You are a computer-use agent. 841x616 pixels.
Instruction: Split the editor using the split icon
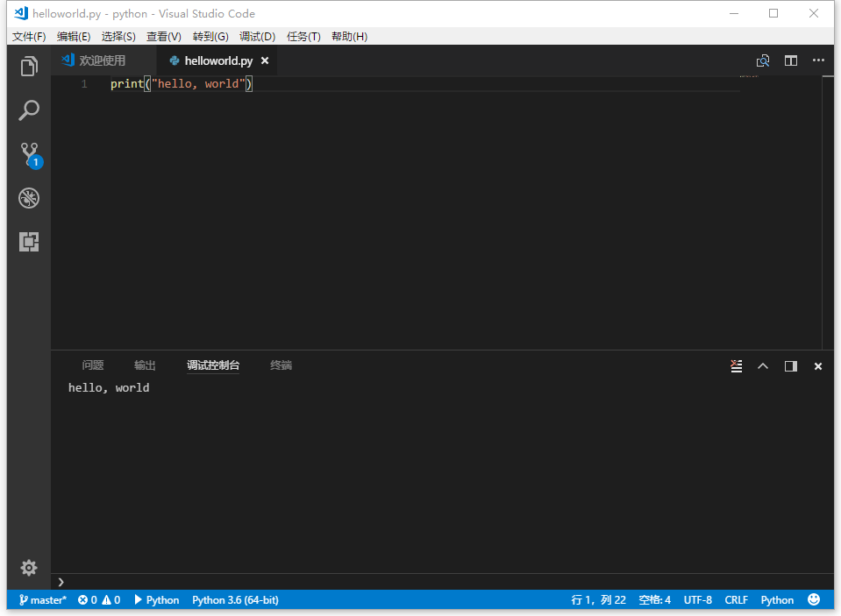click(x=791, y=60)
